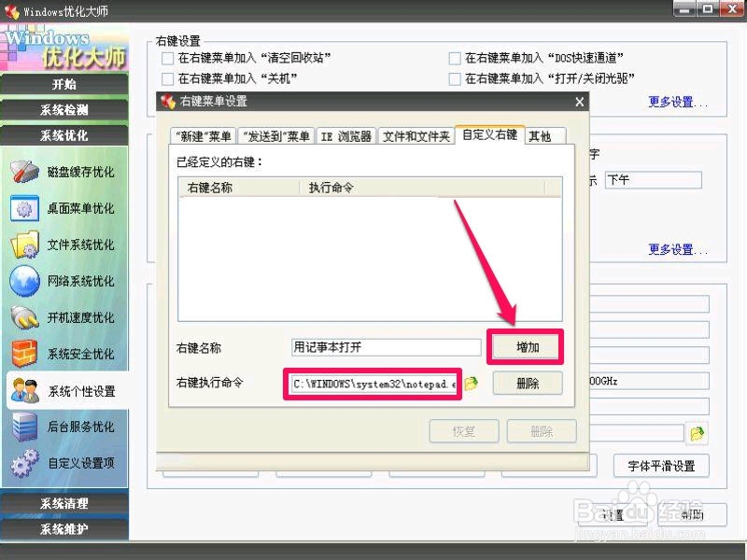Click 帮助 button in main window
Image resolution: width=747 pixels, height=560 pixels.
tap(692, 515)
